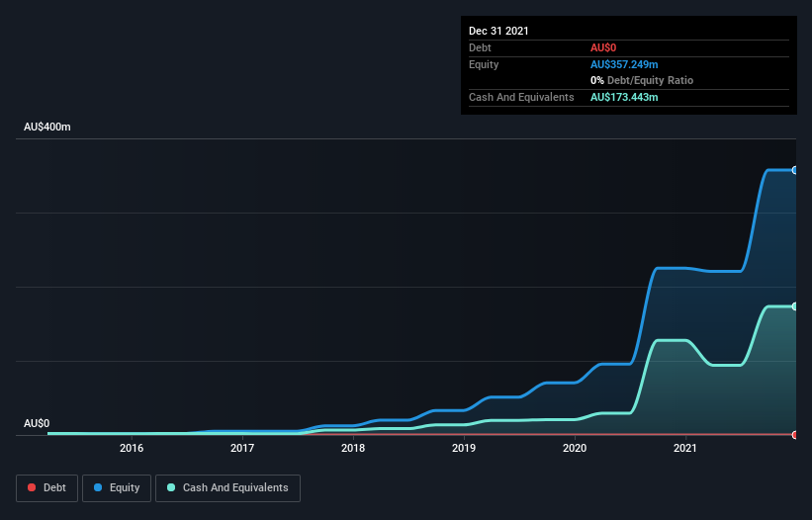Screen dimensions: 812x520
Task: Select the 2016 x-axis label
Action: pyautogui.click(x=132, y=448)
